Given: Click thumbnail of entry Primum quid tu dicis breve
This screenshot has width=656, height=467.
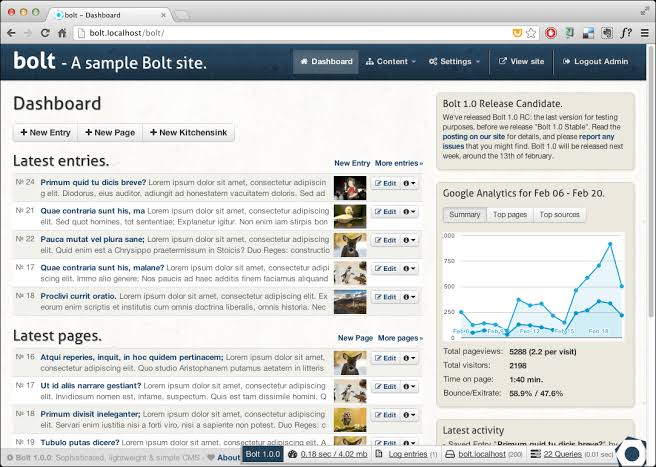Looking at the screenshot, I should (x=350, y=188).
